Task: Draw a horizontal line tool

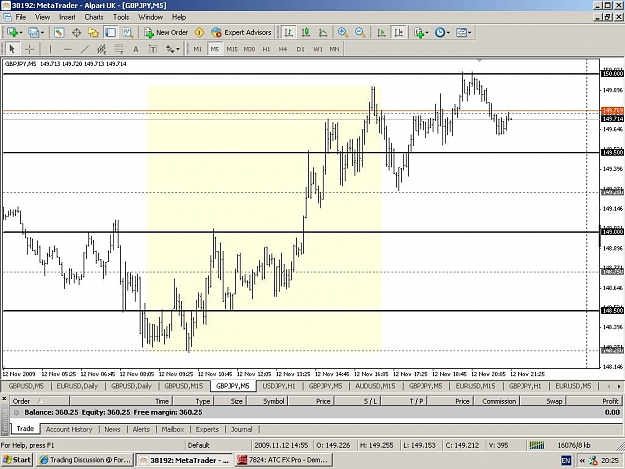Action: tap(67, 49)
